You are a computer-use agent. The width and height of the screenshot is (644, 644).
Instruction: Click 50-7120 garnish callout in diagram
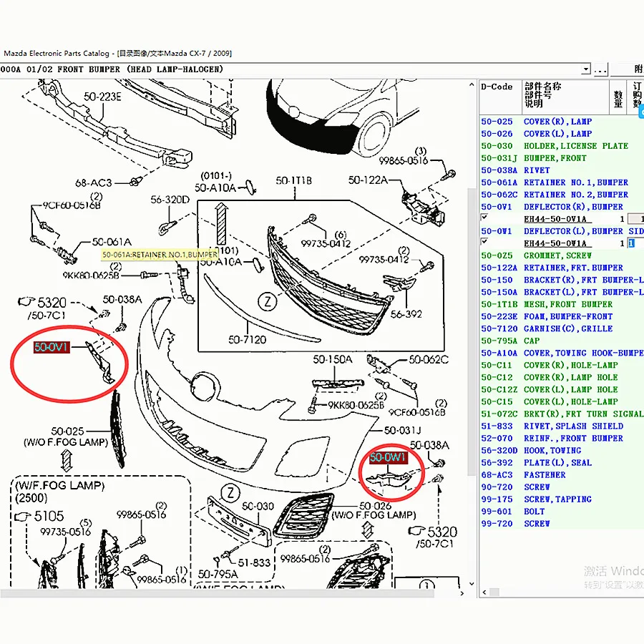point(248,340)
